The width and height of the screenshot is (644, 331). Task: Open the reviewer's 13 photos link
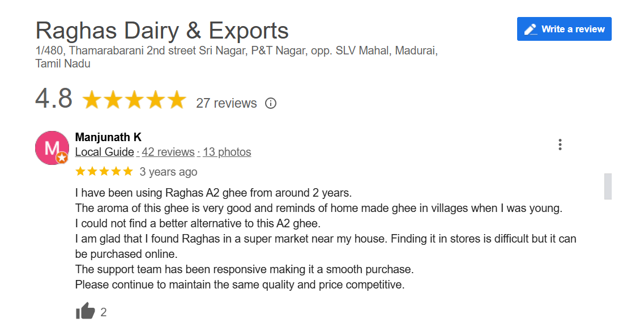click(227, 152)
